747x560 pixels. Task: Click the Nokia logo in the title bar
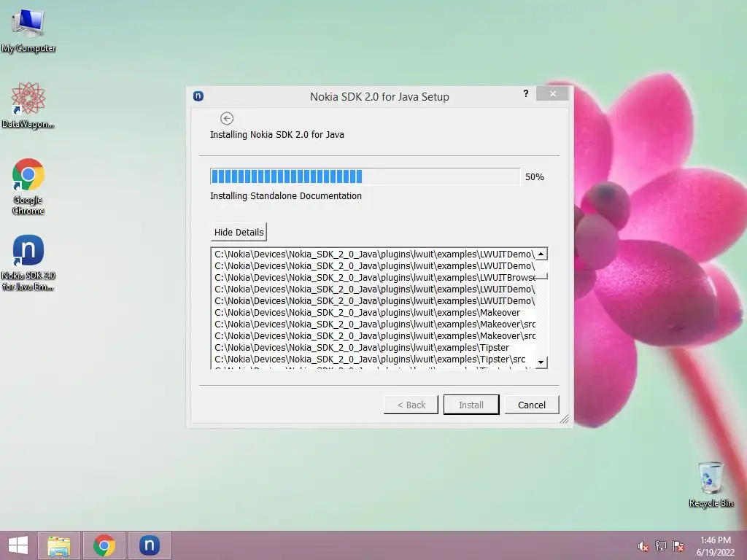click(x=198, y=96)
